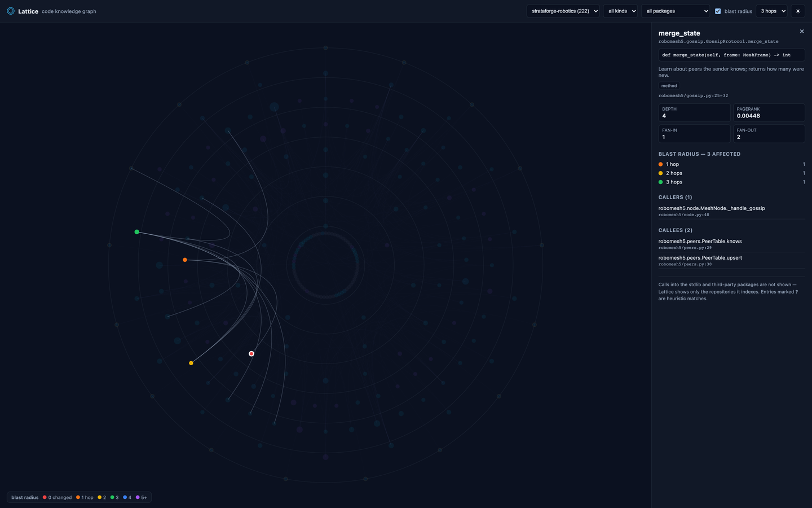Viewport: 812px width, 508px height.
Task: Select the orange 1-hop node in the graph
Action: pyautogui.click(x=185, y=260)
